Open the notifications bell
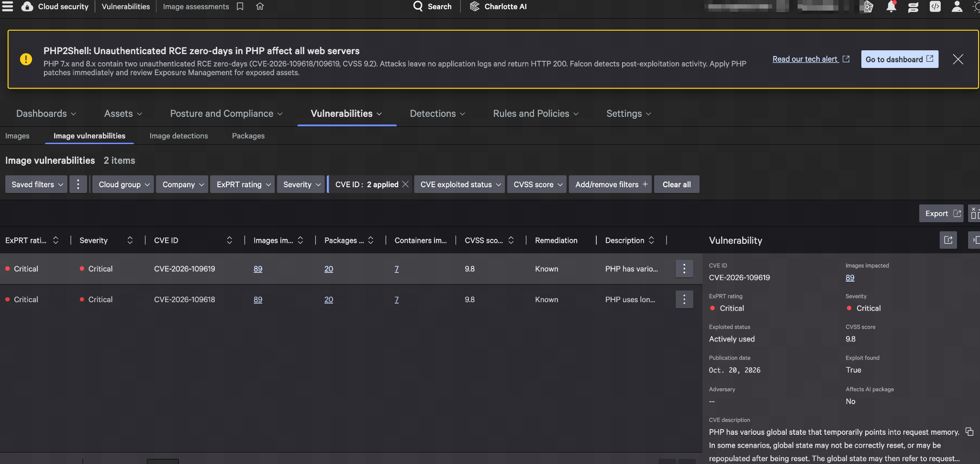This screenshot has width=980, height=464. tap(891, 6)
